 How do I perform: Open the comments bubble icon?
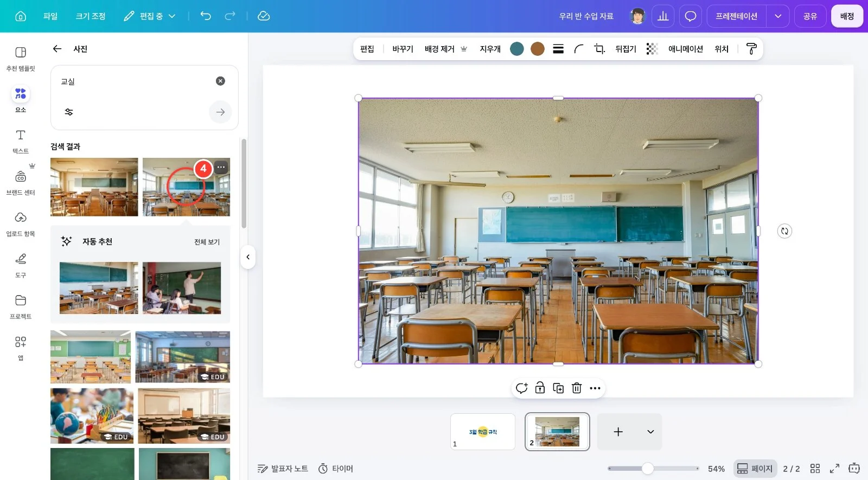[x=691, y=16]
